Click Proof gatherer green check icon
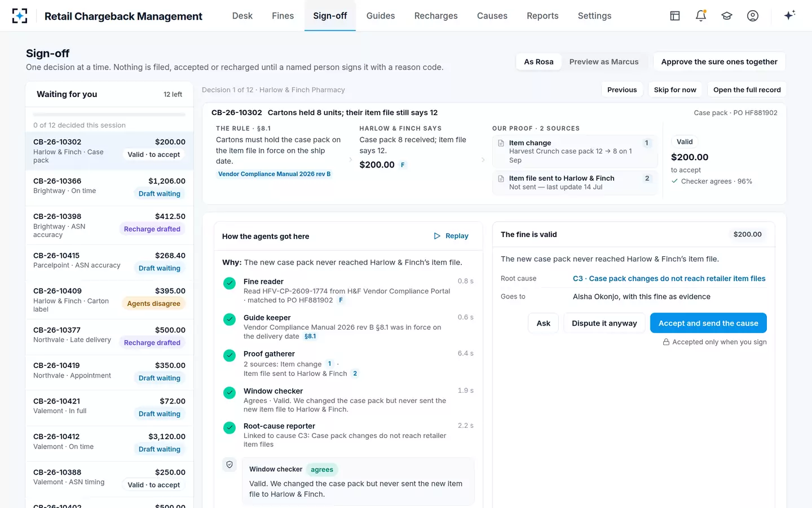The height and width of the screenshot is (508, 812). coord(230,356)
